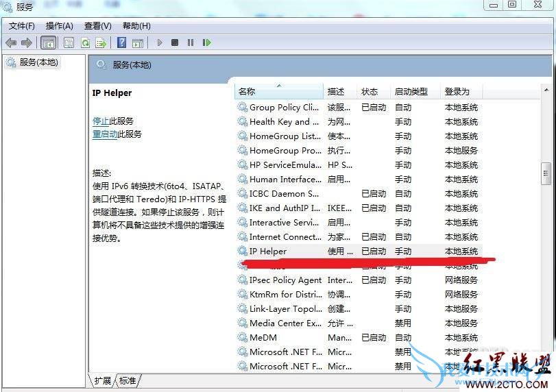The width and height of the screenshot is (556, 392).
Task: Open the 帮助(H) menu
Action: pyautogui.click(x=136, y=26)
